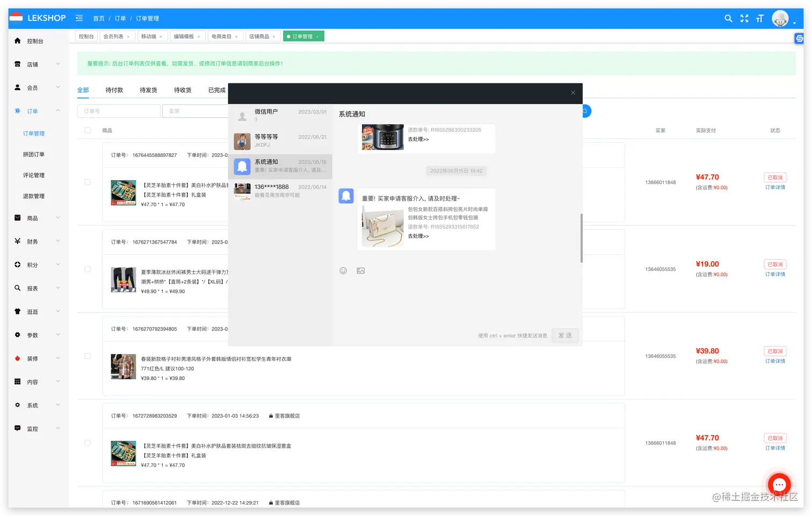Open 拼团订单 submenu item
Viewport: 812px width, 516px height.
[34, 154]
